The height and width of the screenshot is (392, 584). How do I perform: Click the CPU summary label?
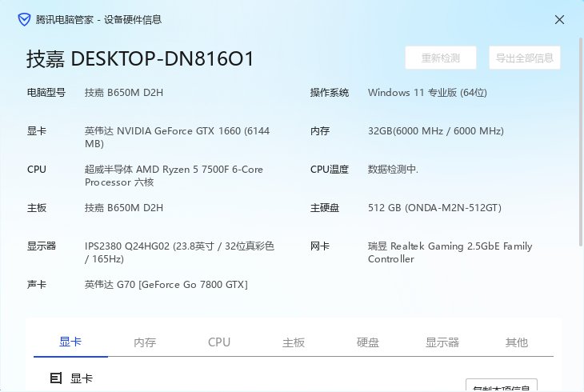tap(37, 169)
